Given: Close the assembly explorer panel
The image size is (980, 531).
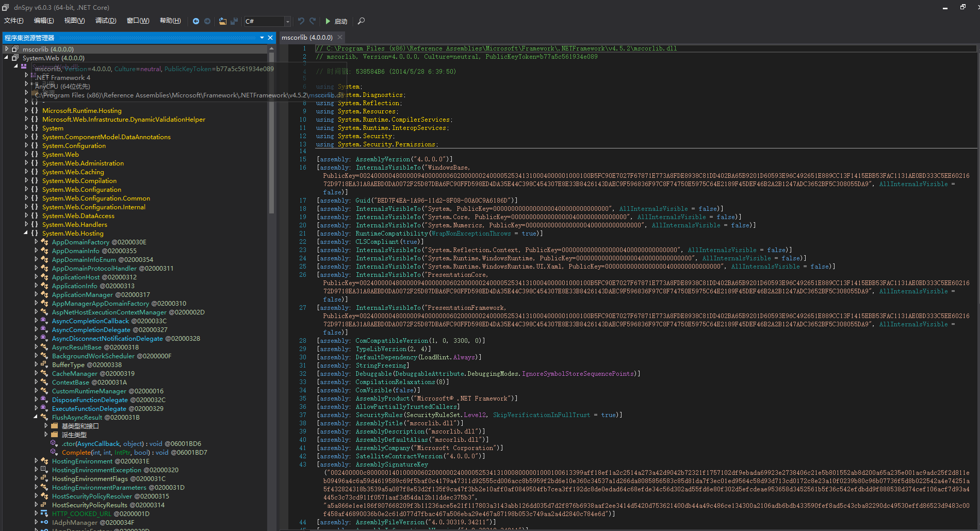Looking at the screenshot, I should (x=270, y=38).
